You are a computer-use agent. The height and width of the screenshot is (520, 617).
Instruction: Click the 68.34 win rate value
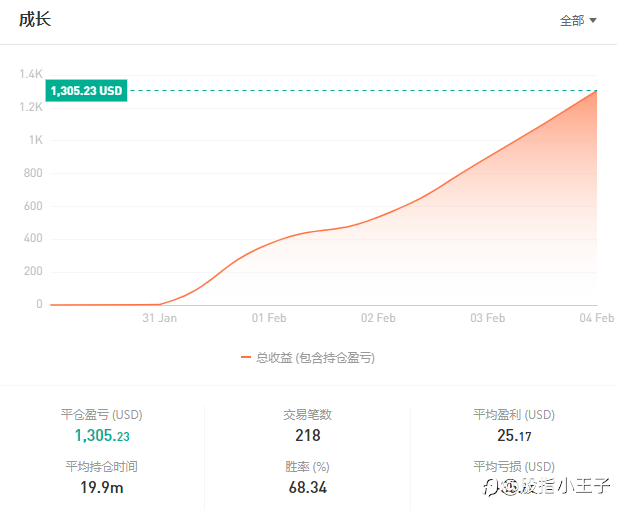tap(308, 488)
